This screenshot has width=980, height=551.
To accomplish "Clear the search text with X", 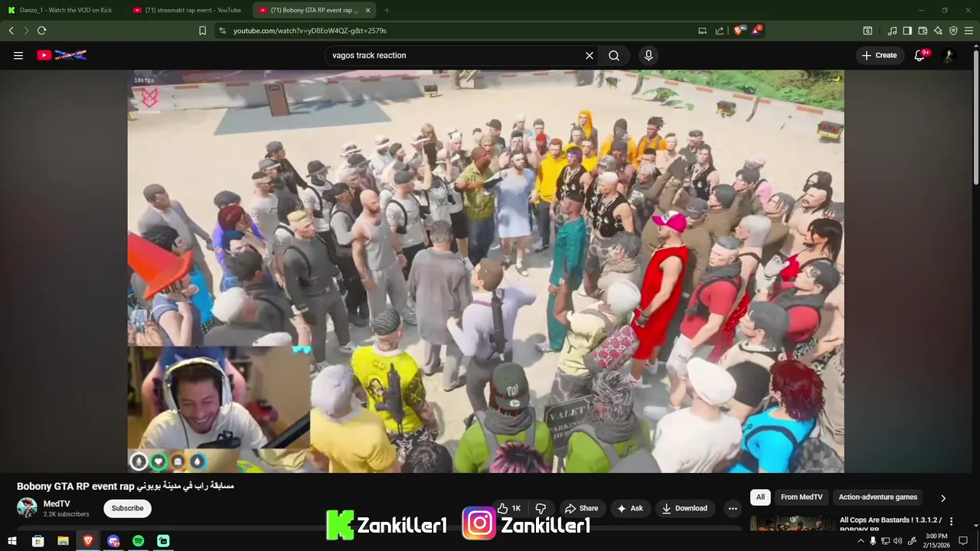I will (x=590, y=55).
